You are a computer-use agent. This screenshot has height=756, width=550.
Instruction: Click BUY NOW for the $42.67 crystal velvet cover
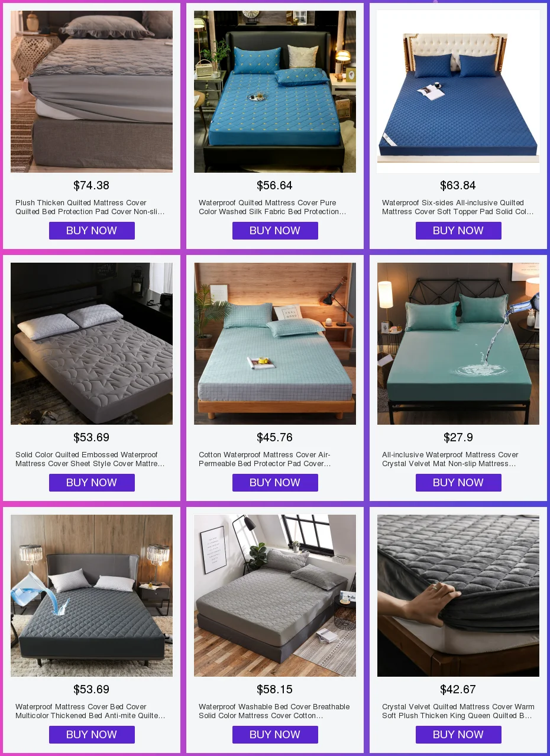click(458, 735)
